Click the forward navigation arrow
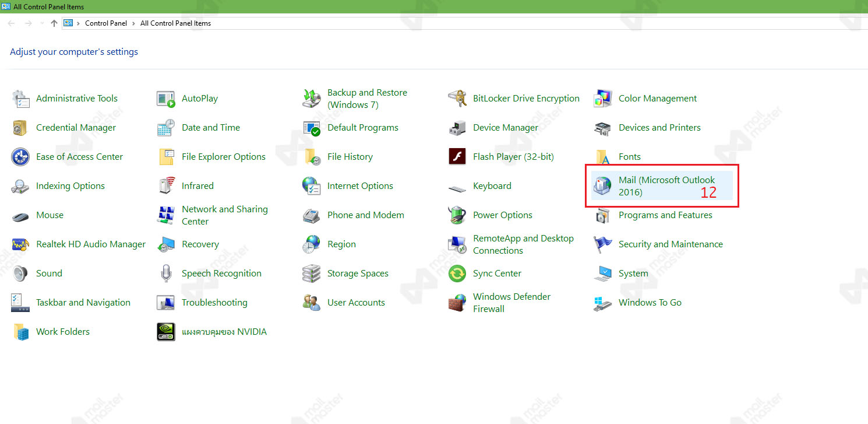Screen dimensions: 868x424 (x=29, y=23)
